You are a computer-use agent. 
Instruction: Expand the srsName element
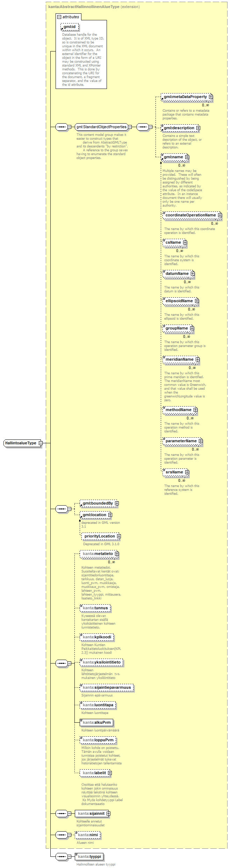tap(187, 472)
